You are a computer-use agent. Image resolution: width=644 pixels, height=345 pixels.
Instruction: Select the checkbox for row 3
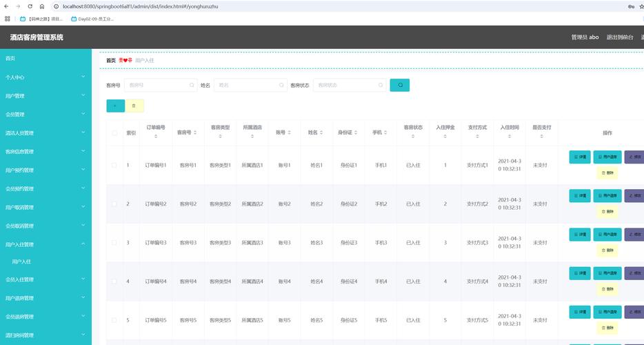point(114,243)
